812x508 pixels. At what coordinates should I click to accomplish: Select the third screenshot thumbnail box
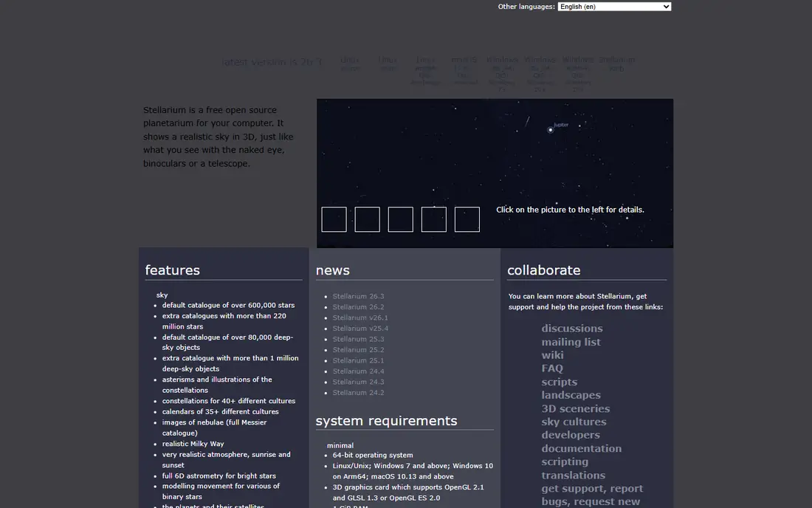click(x=400, y=219)
